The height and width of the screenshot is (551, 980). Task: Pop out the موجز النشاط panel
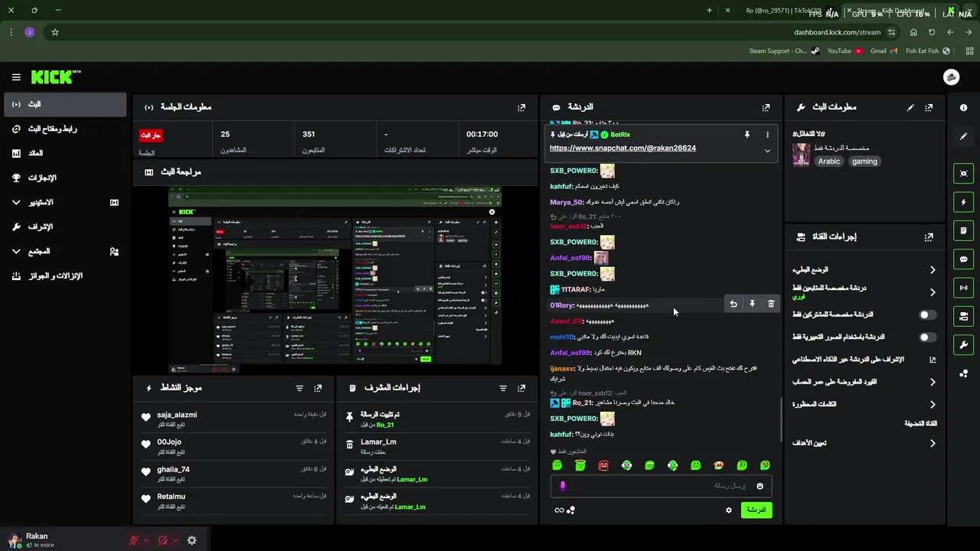[x=318, y=388]
